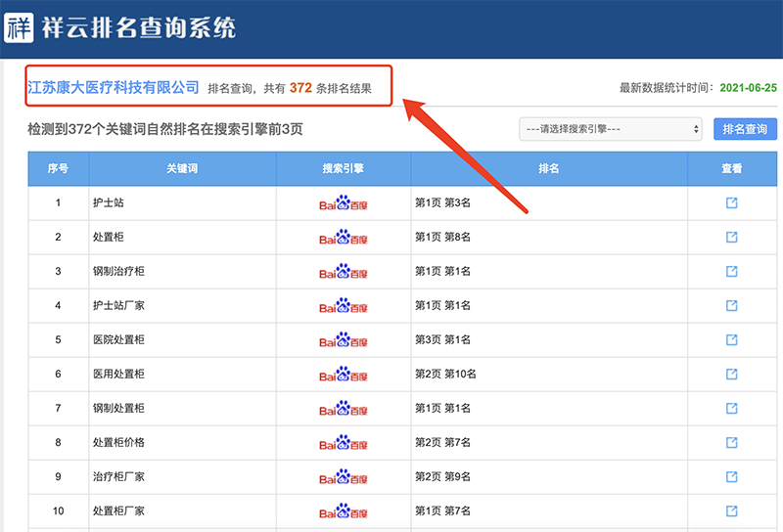The width and height of the screenshot is (783, 532).
Task: Click ranking 第1页 第8名
Action: coord(443,237)
